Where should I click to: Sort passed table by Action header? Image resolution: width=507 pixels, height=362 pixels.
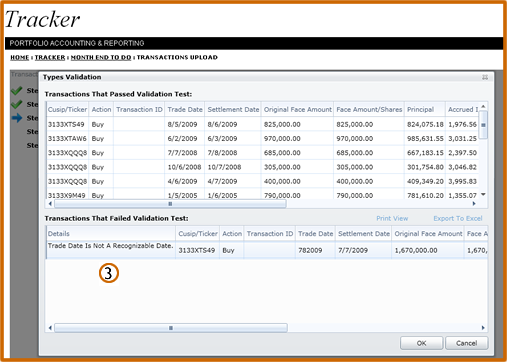coord(101,109)
